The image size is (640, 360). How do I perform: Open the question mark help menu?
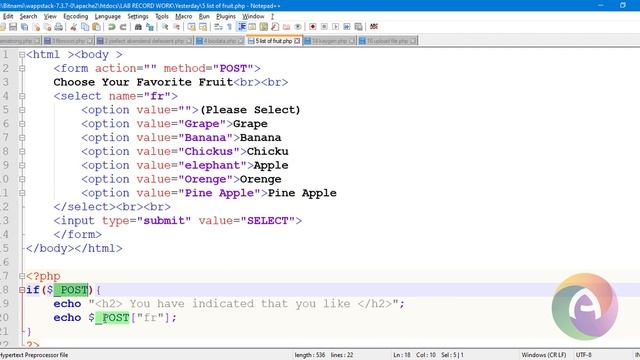click(x=272, y=16)
